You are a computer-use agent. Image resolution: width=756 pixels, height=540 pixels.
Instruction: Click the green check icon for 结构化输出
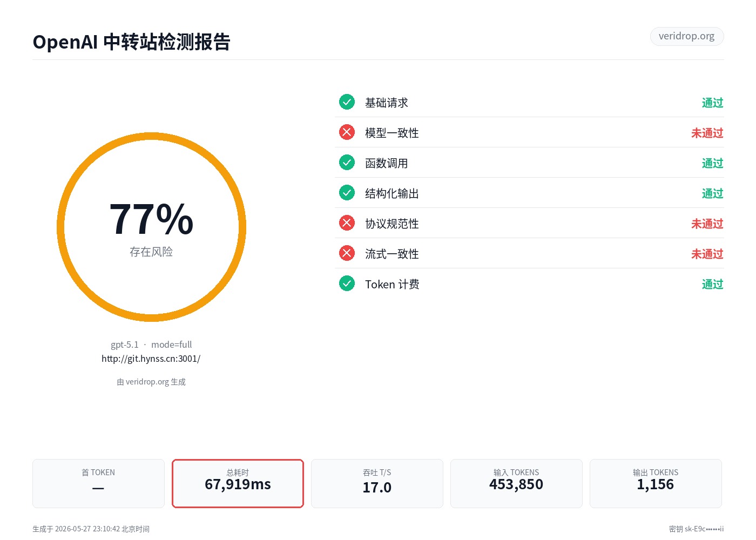347,193
